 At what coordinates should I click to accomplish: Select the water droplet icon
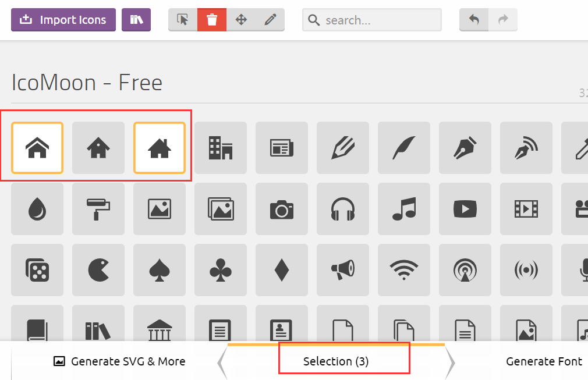[37, 209]
